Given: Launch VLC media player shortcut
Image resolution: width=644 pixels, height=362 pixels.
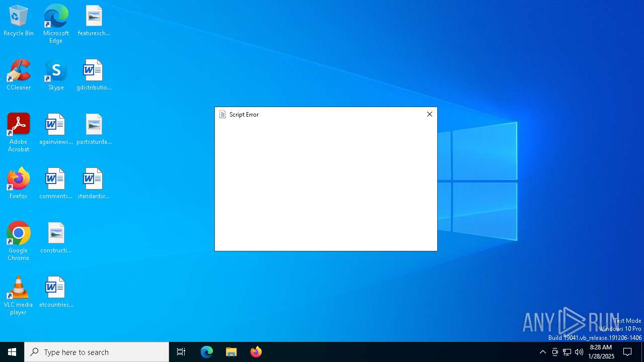Looking at the screenshot, I should click(x=19, y=296).
